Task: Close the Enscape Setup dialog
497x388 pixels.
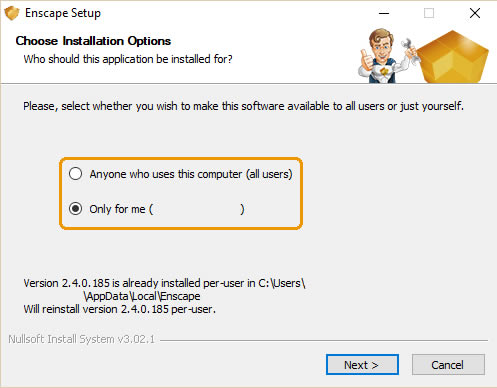Action: point(475,13)
